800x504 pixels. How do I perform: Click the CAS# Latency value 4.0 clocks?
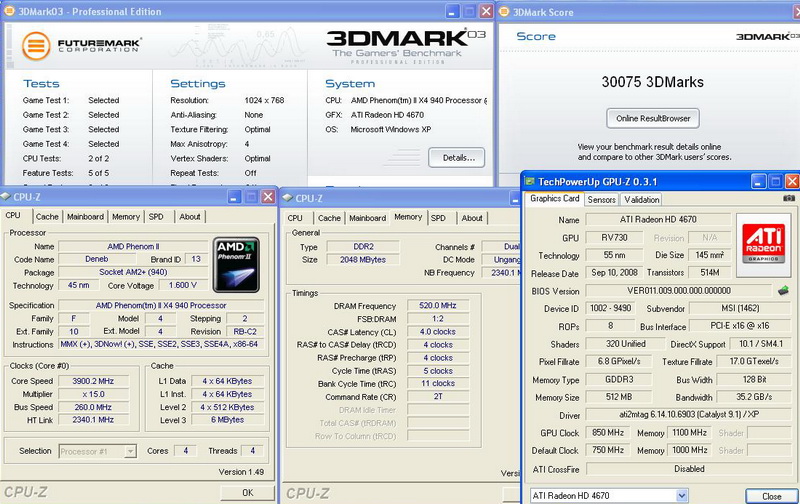(x=438, y=332)
